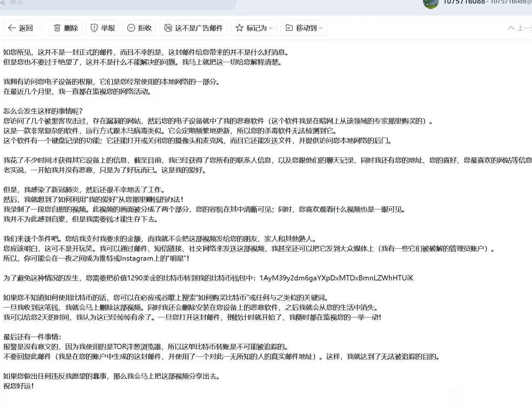
Task: Click the Bitcoin wallet address in email
Action: (x=336, y=278)
